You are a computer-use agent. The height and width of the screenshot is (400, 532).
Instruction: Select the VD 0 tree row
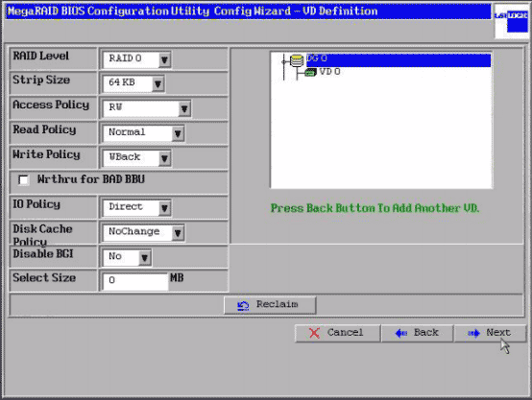(329, 72)
